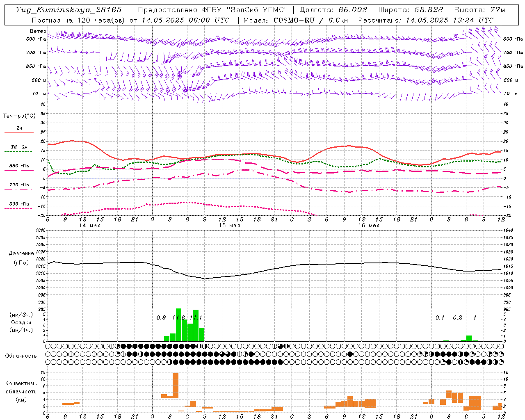Click the calculated time 14.05.2025 13:24 UTC
Image resolution: width=525 pixels, height=420 pixels.
(450, 20)
